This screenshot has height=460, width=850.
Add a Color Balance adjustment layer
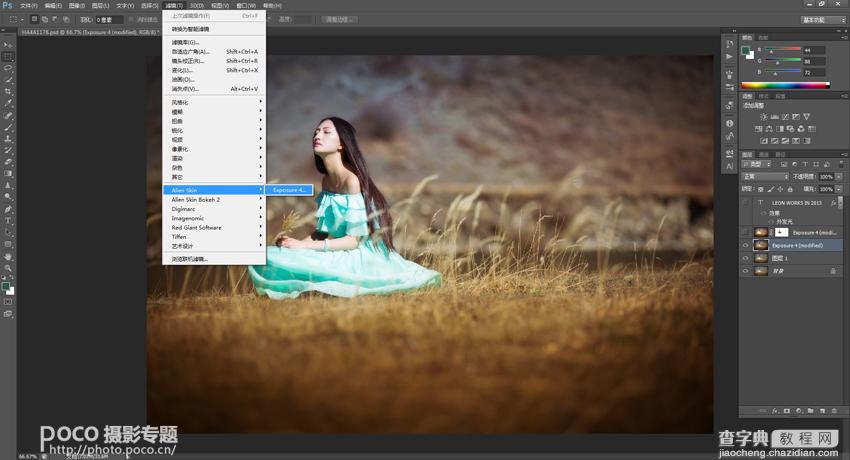[769, 129]
